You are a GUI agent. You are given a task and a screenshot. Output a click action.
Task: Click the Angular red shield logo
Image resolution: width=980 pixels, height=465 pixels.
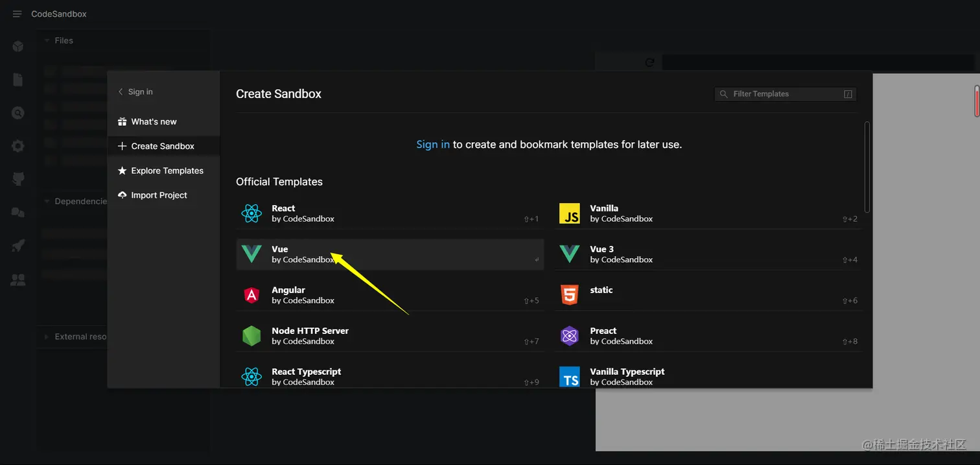(251, 295)
